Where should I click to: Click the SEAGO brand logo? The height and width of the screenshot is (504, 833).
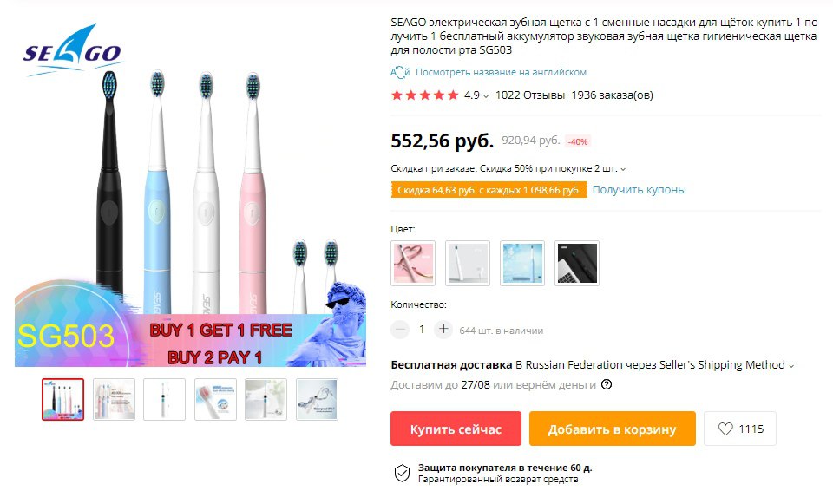[72, 50]
